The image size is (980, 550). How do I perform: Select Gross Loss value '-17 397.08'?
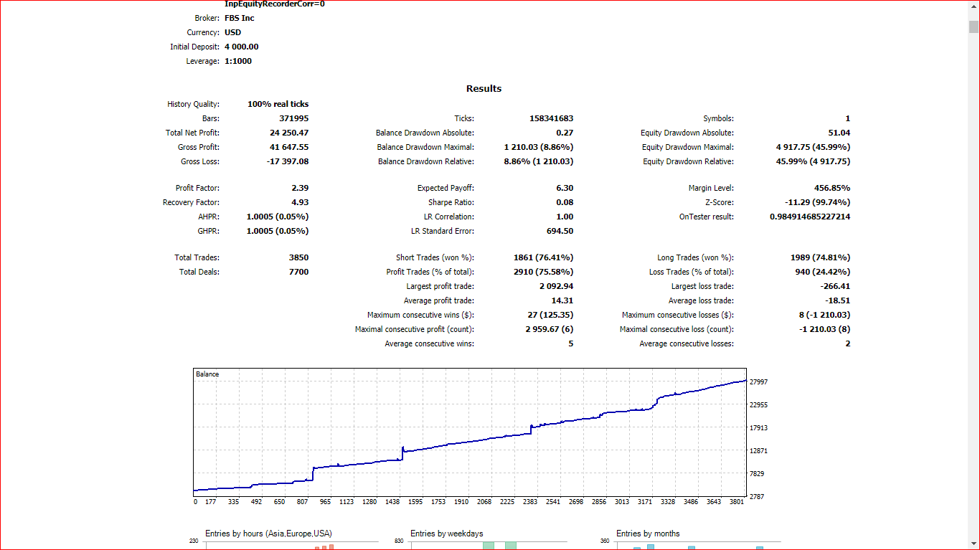288,161
